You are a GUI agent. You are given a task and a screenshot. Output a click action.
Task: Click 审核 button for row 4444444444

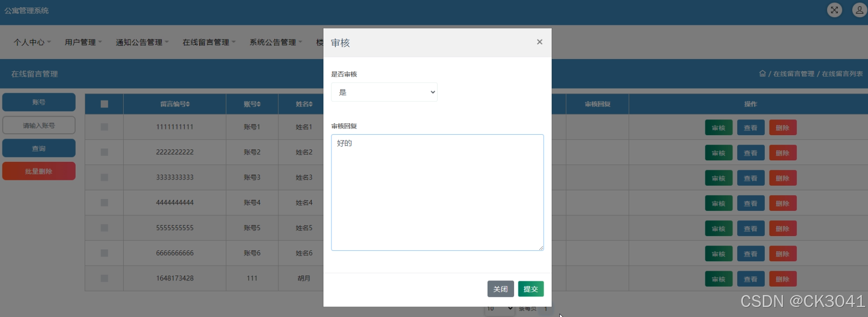(719, 203)
